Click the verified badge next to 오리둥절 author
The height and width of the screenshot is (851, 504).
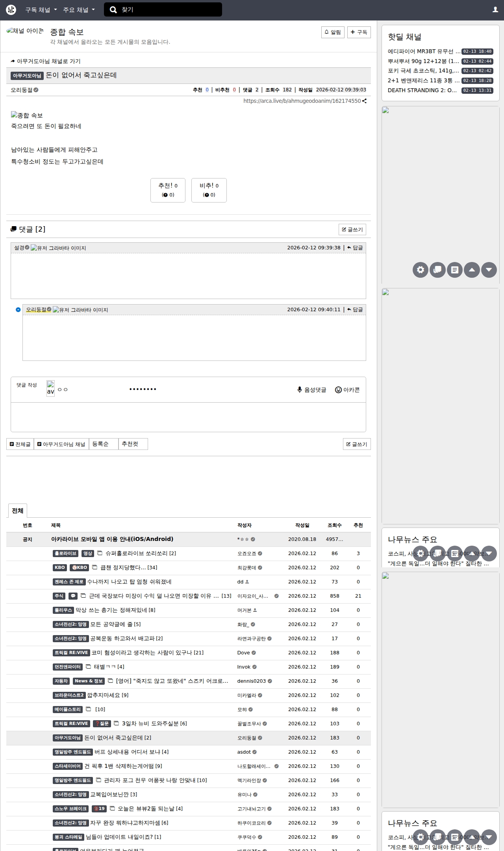(36, 90)
